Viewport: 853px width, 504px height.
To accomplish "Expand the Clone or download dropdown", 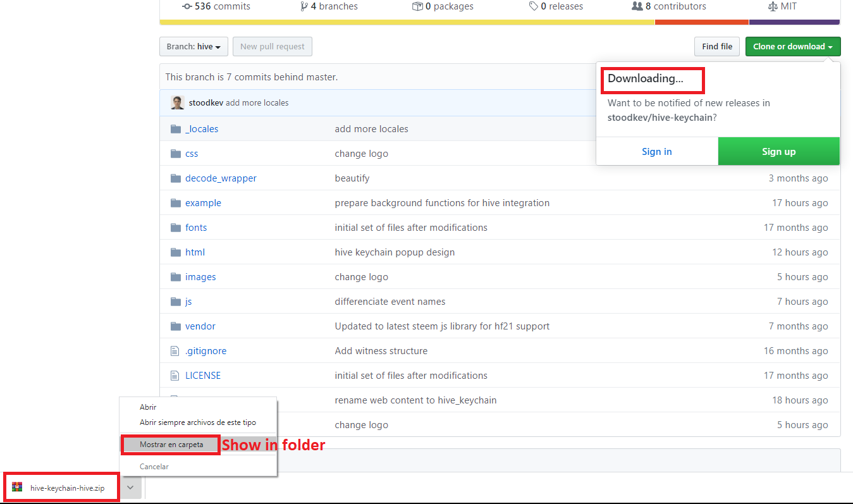I will coord(793,47).
